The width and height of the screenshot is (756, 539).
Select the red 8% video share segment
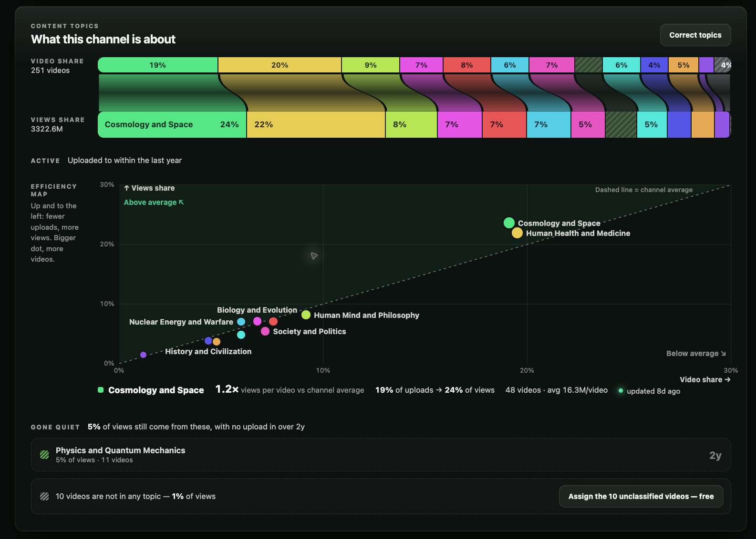467,65
